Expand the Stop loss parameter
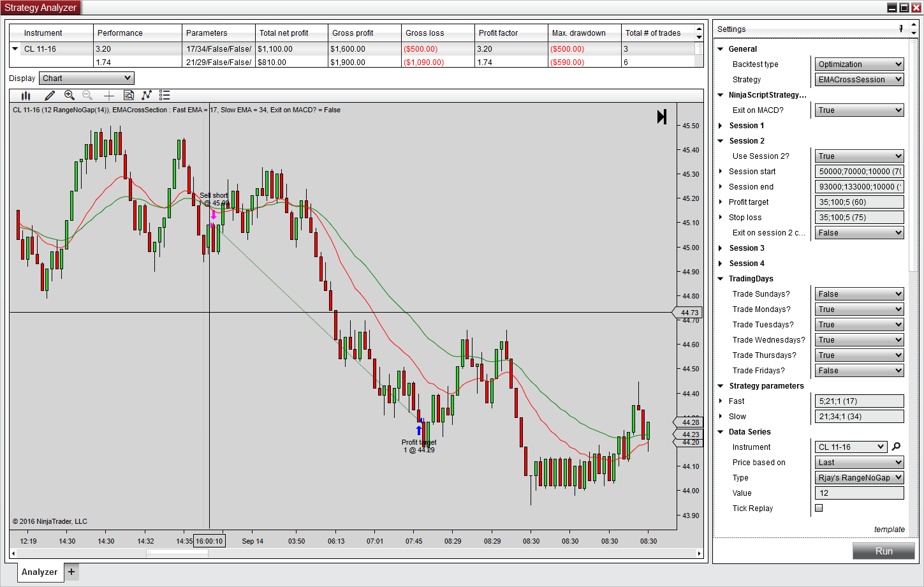Viewport: 924px width, 587px height. click(721, 218)
